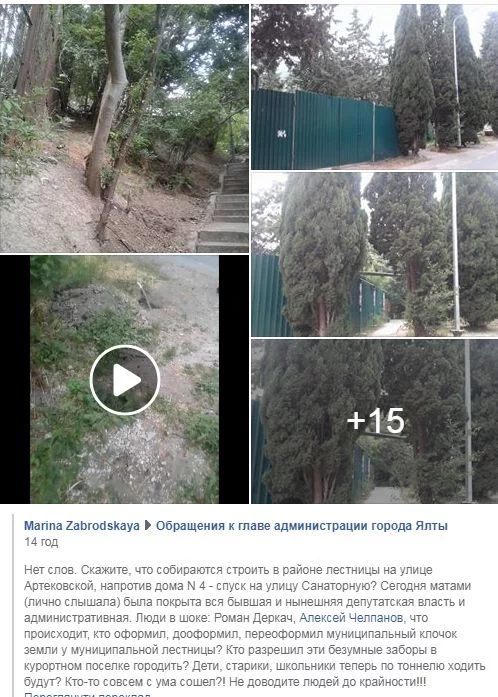498x697 pixels.
Task: Open group Обращения к главе администрации города Ялты
Action: [x=301, y=525]
